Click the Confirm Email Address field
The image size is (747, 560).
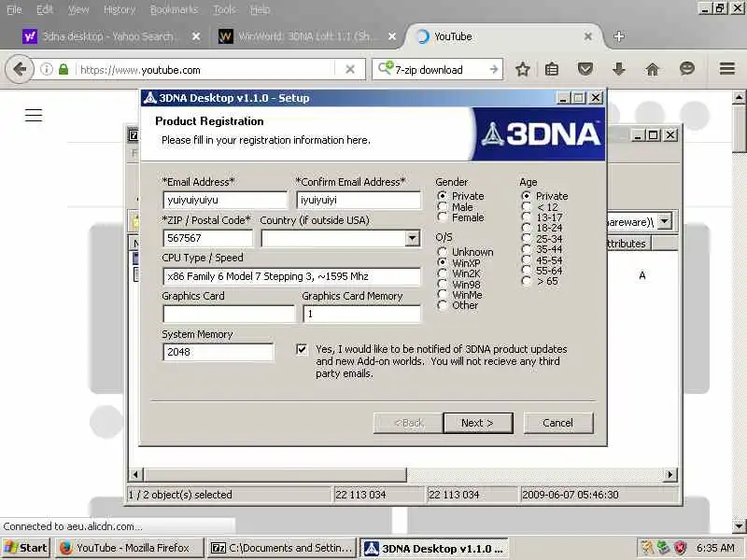(x=359, y=200)
